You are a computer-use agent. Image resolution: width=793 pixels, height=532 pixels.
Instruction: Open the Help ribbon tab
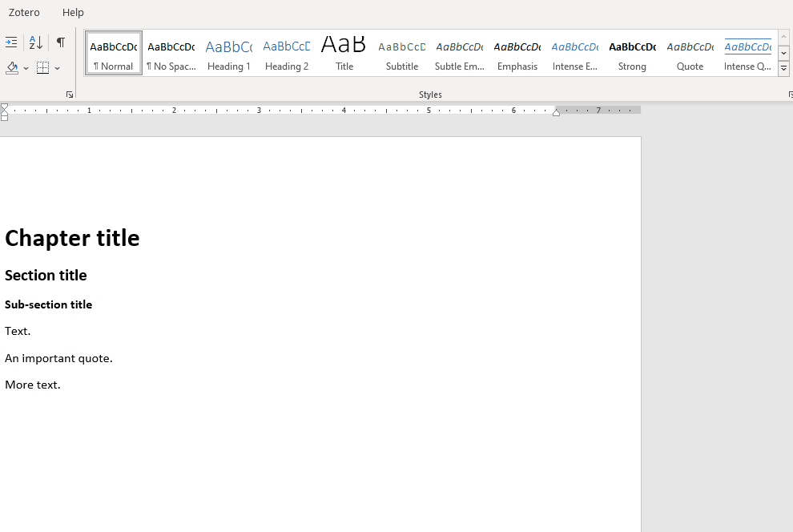pos(73,12)
